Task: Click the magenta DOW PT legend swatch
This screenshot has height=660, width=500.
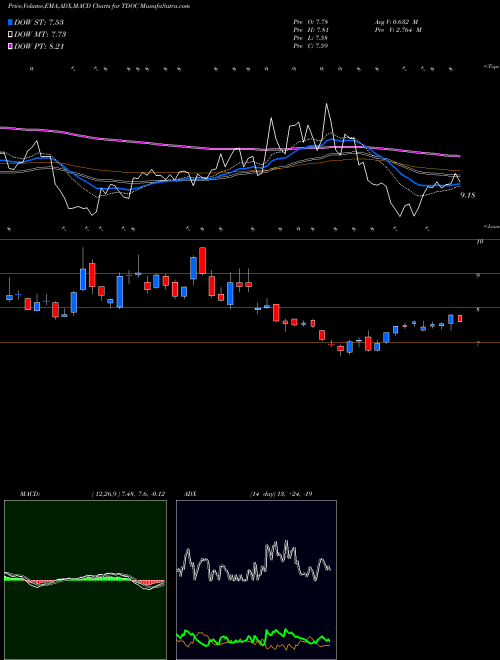Action: point(10,47)
